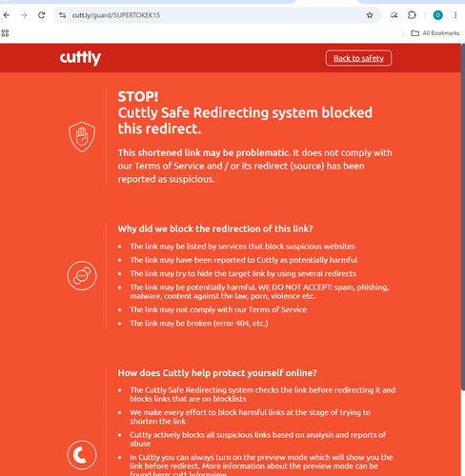Click the Cuttly circular logo icon
The image size is (465, 476).
pos(82,455)
